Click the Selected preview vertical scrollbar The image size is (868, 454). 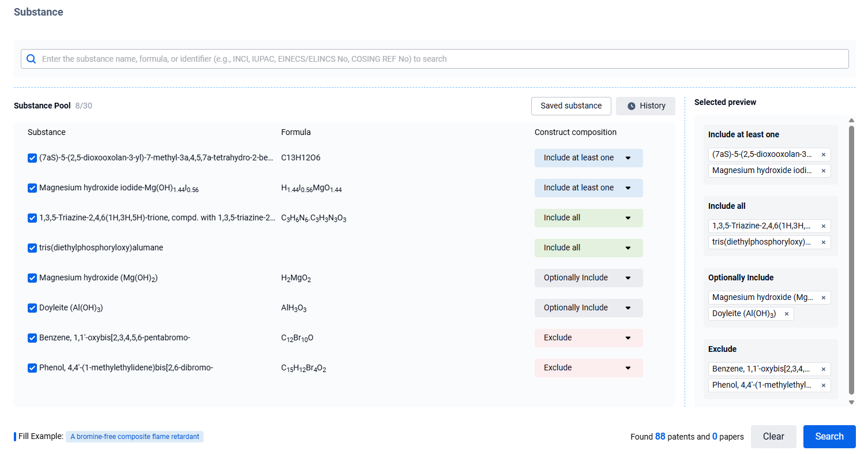click(852, 260)
